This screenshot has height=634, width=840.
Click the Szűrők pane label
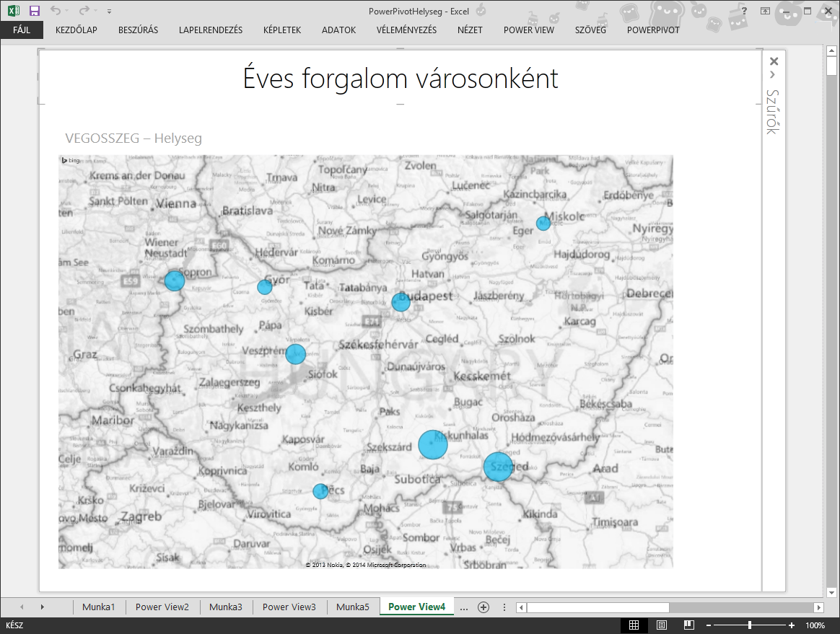coord(772,112)
